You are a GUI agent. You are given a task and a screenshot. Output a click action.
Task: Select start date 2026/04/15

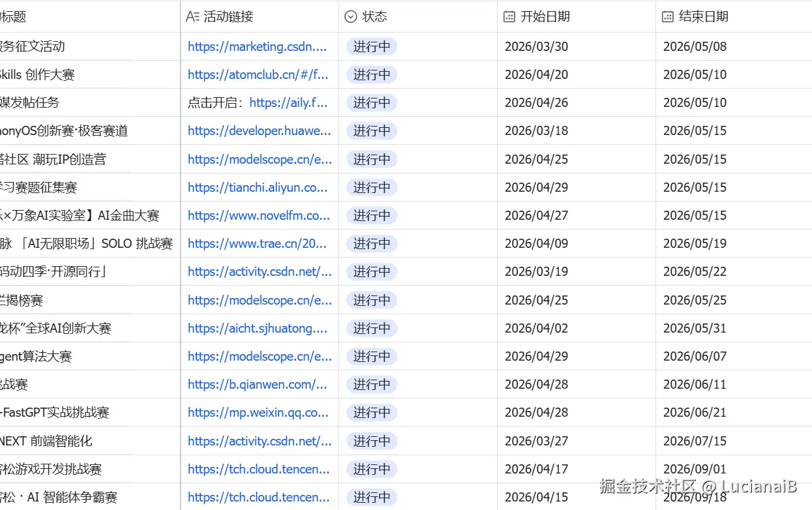(x=536, y=497)
